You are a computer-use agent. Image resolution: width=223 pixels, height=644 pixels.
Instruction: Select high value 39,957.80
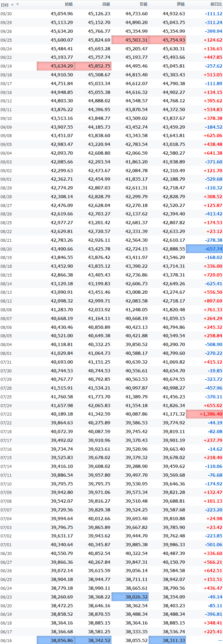(99, 475)
